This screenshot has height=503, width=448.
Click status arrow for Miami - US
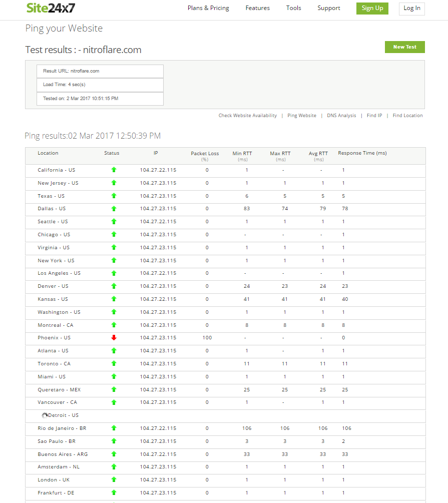pos(114,376)
